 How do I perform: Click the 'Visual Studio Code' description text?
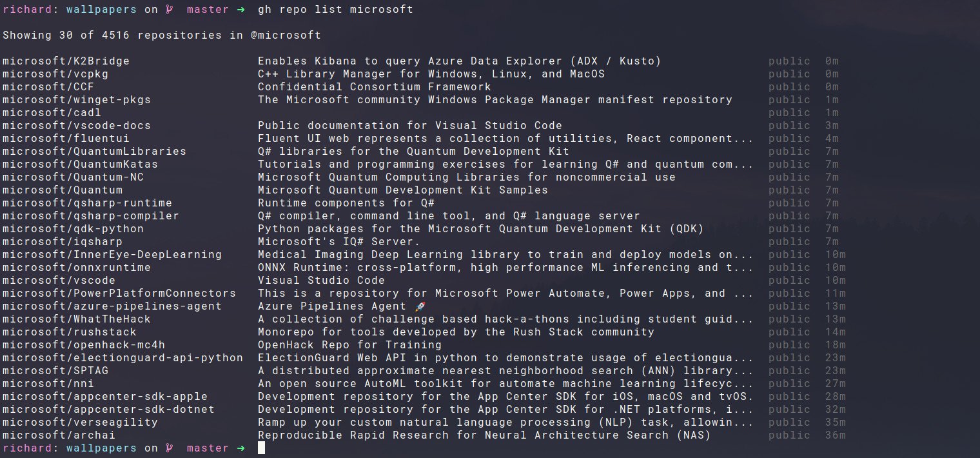(x=321, y=281)
